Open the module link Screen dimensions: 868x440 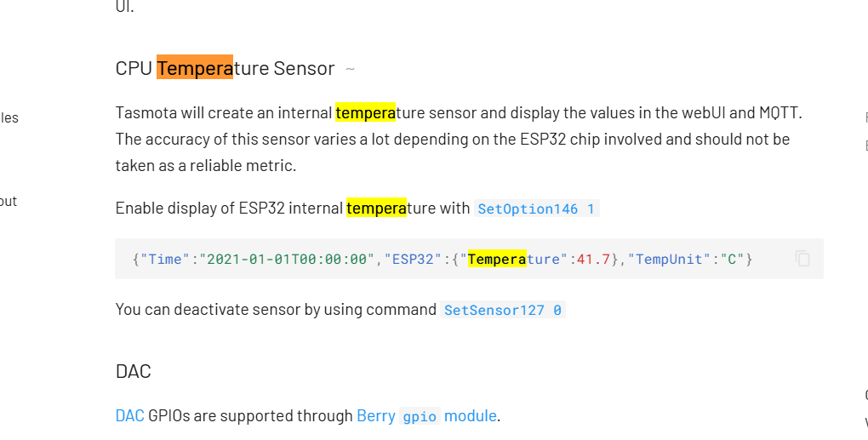470,415
